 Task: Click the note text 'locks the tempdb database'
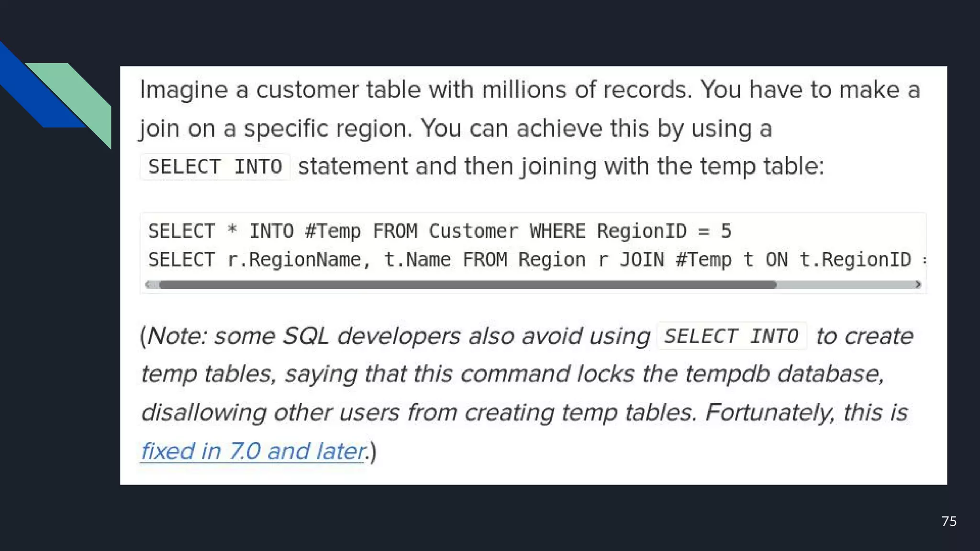pyautogui.click(x=730, y=374)
